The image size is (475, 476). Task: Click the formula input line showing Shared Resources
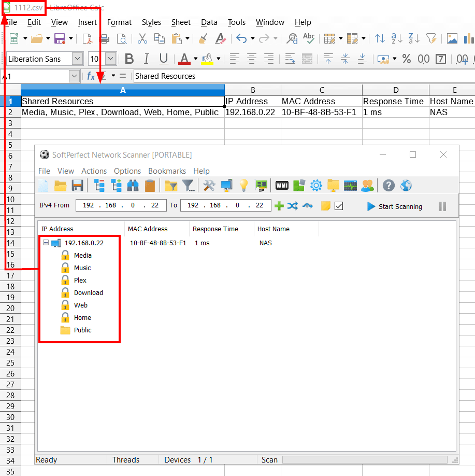[304, 76]
